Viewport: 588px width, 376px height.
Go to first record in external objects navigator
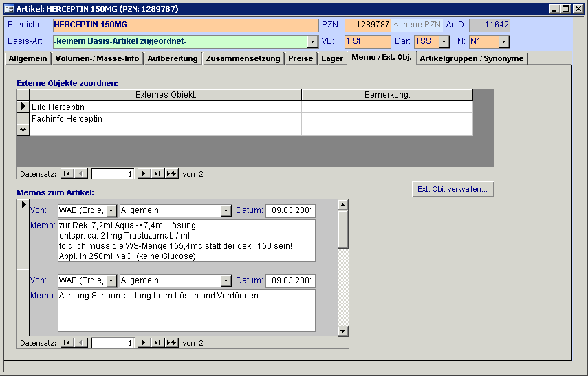(x=67, y=174)
